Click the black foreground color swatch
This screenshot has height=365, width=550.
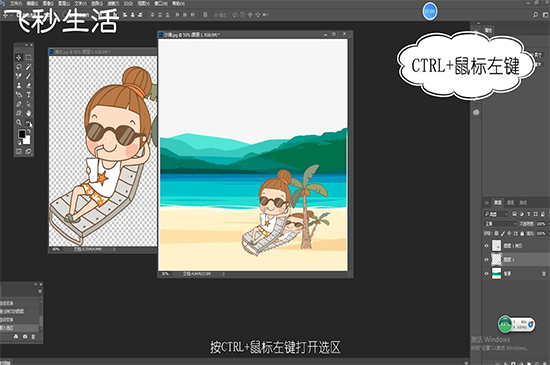[21, 134]
